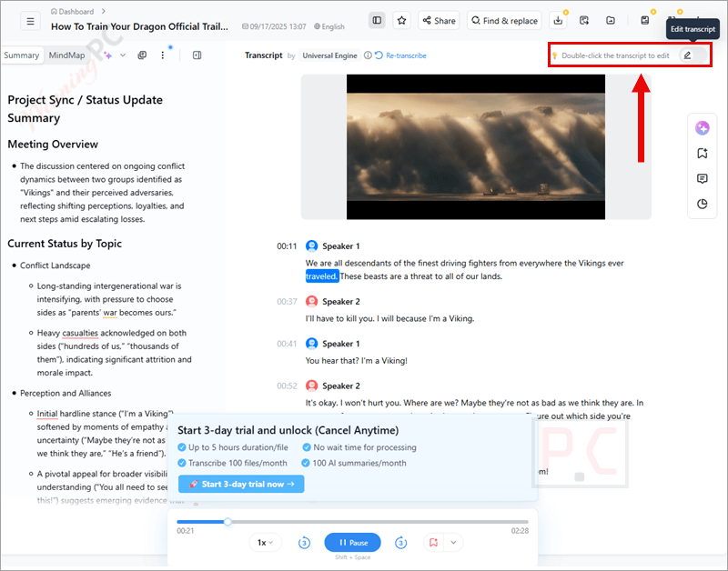Open the comments icon in the side rail
728x571 pixels.
click(x=702, y=178)
